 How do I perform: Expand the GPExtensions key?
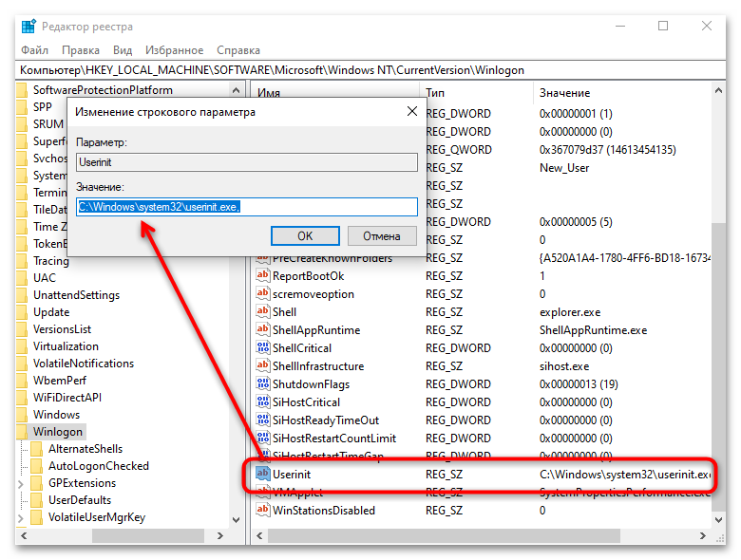click(x=20, y=483)
